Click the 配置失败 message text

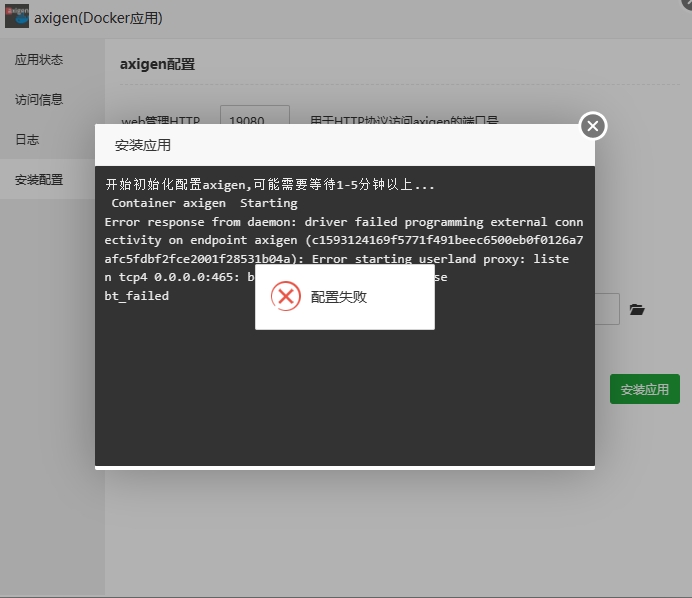(338, 297)
